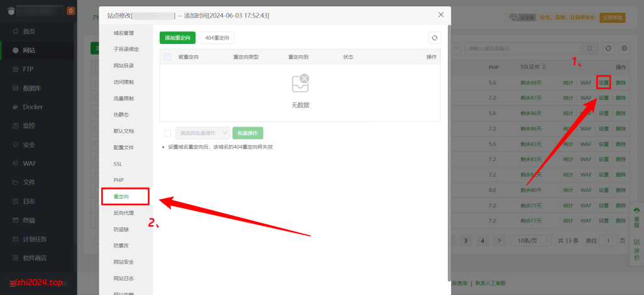Switch to the SSL tab in dialog

click(118, 164)
